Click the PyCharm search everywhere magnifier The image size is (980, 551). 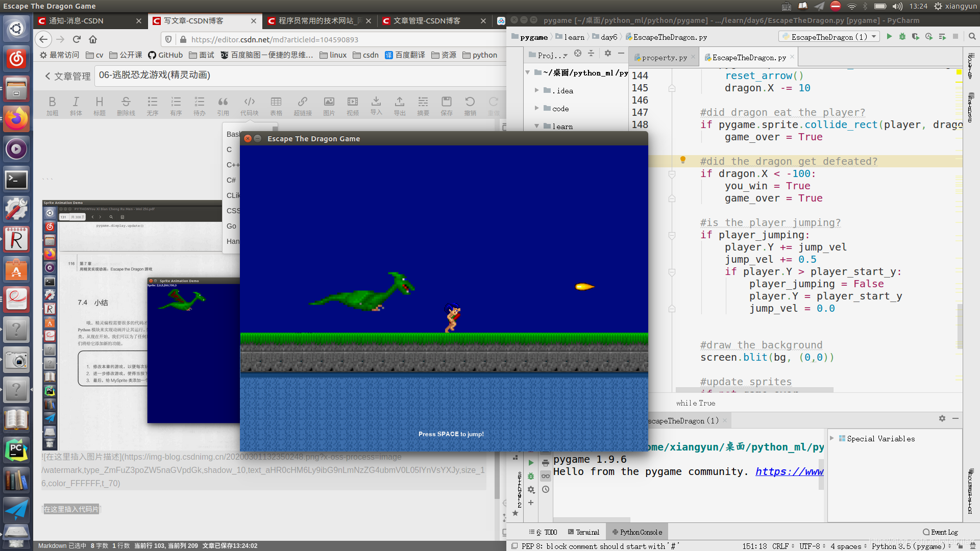[972, 37]
